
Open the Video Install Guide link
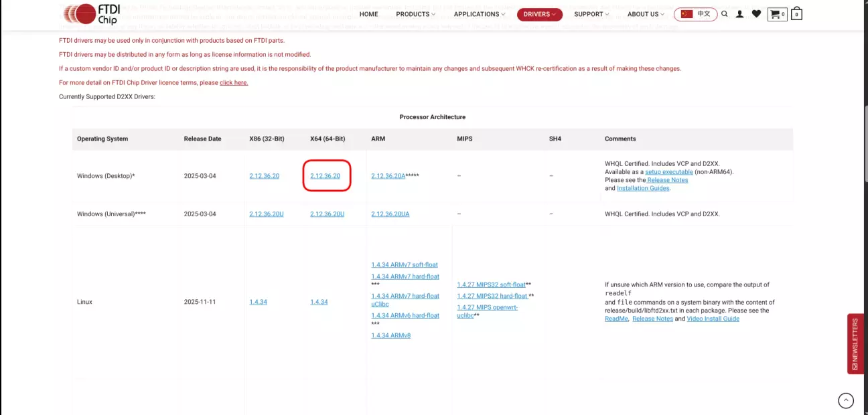pos(713,319)
